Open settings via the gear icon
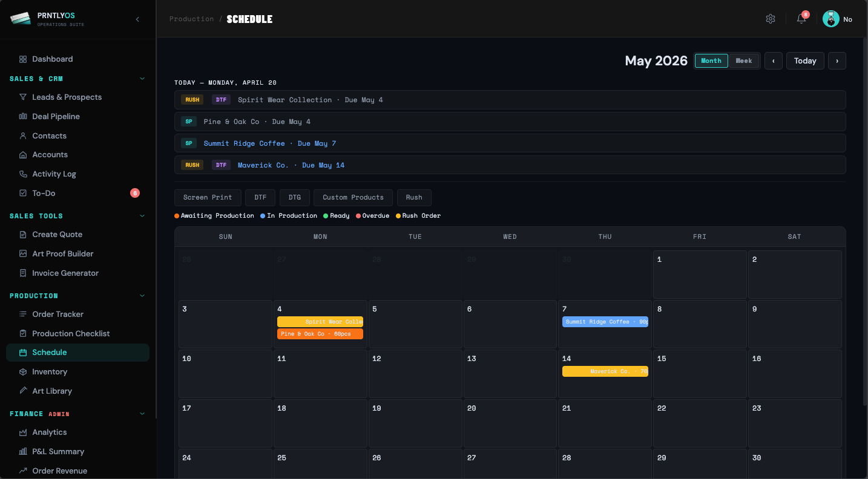 771,19
